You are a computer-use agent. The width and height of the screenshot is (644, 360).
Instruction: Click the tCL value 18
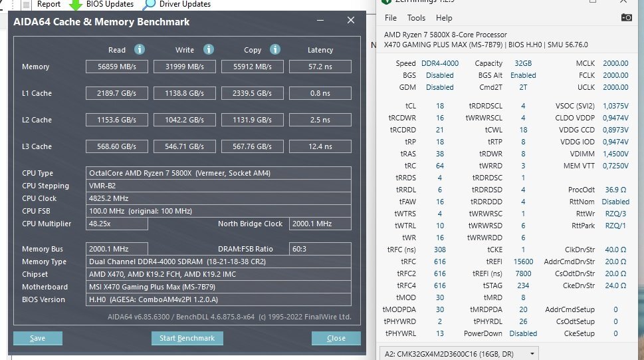pyautogui.click(x=440, y=106)
